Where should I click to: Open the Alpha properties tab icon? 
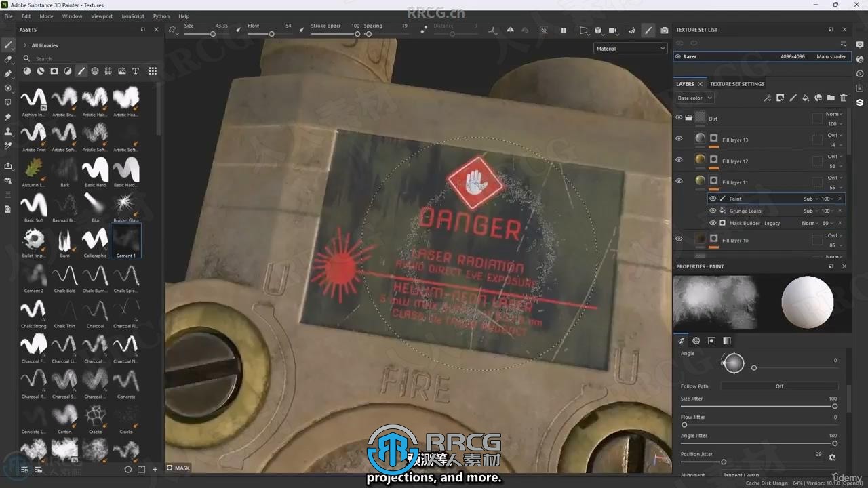696,341
